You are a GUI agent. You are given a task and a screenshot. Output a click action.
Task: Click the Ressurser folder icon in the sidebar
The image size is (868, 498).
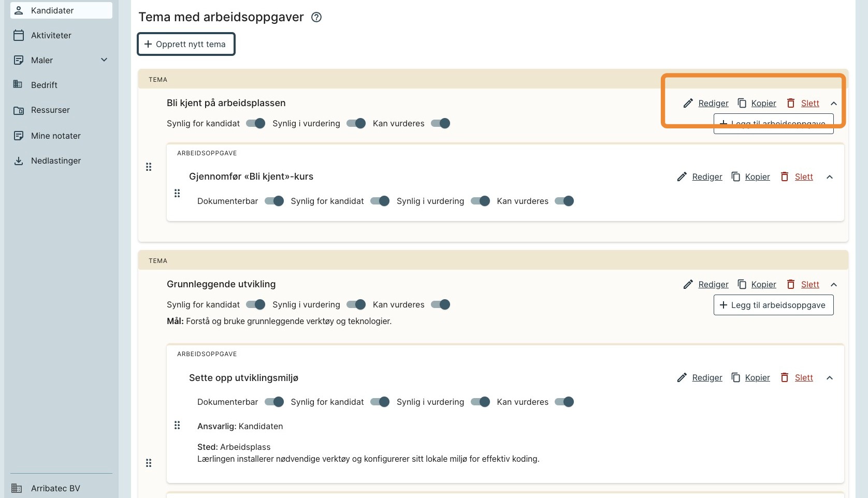(x=19, y=110)
